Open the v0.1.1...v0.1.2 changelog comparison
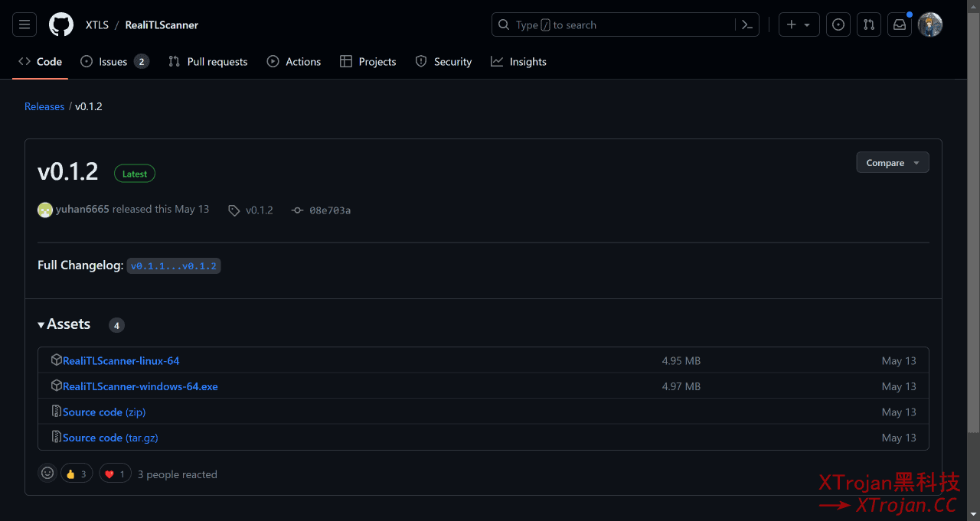This screenshot has width=980, height=521. [x=174, y=265]
